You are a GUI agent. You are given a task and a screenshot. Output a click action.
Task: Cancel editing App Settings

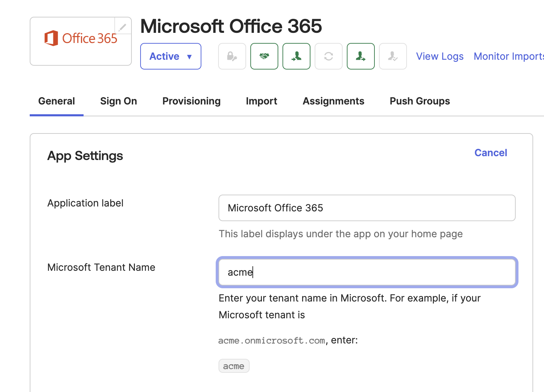[491, 153]
